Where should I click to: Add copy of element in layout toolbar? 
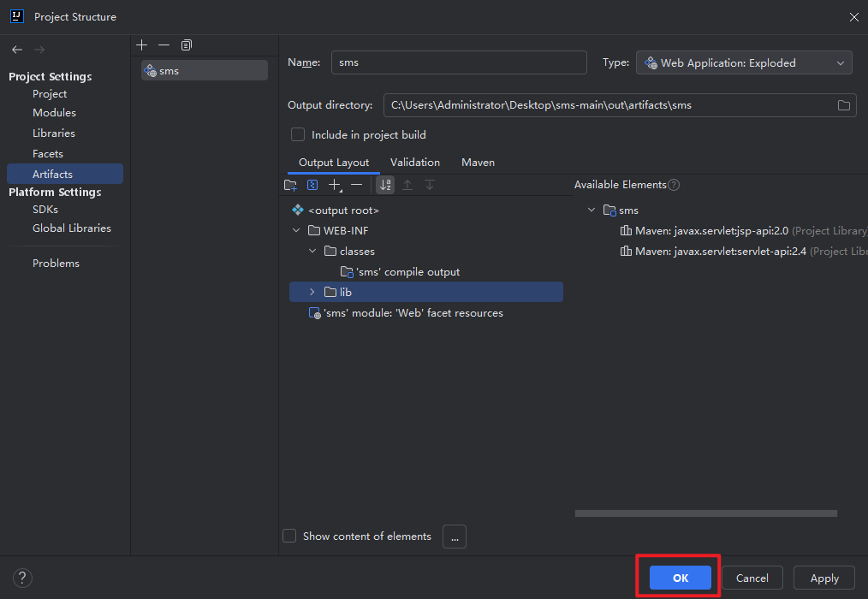tap(335, 185)
